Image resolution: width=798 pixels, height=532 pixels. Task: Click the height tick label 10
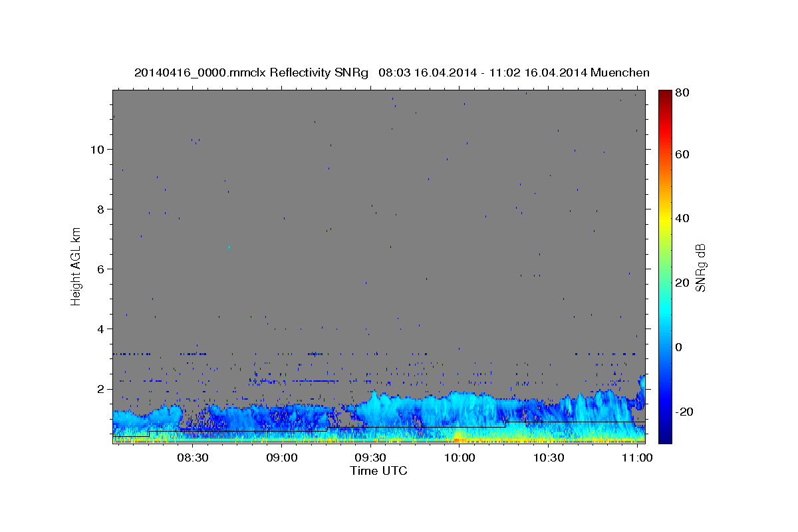point(97,150)
